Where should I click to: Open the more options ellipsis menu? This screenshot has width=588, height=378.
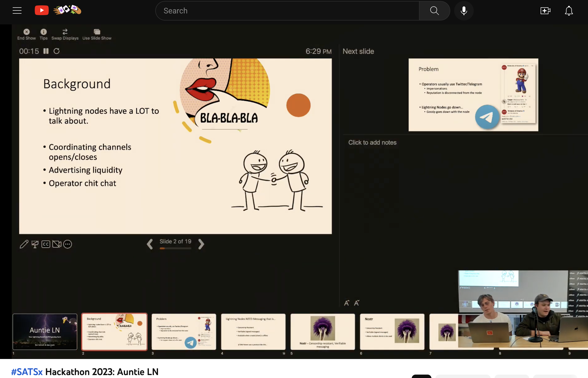68,244
